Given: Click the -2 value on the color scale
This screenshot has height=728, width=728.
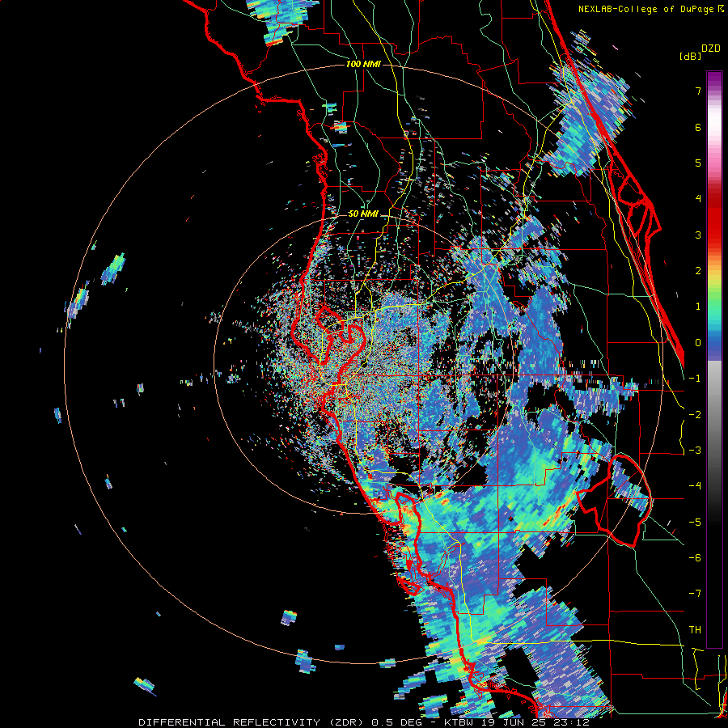Looking at the screenshot, I should click(695, 415).
